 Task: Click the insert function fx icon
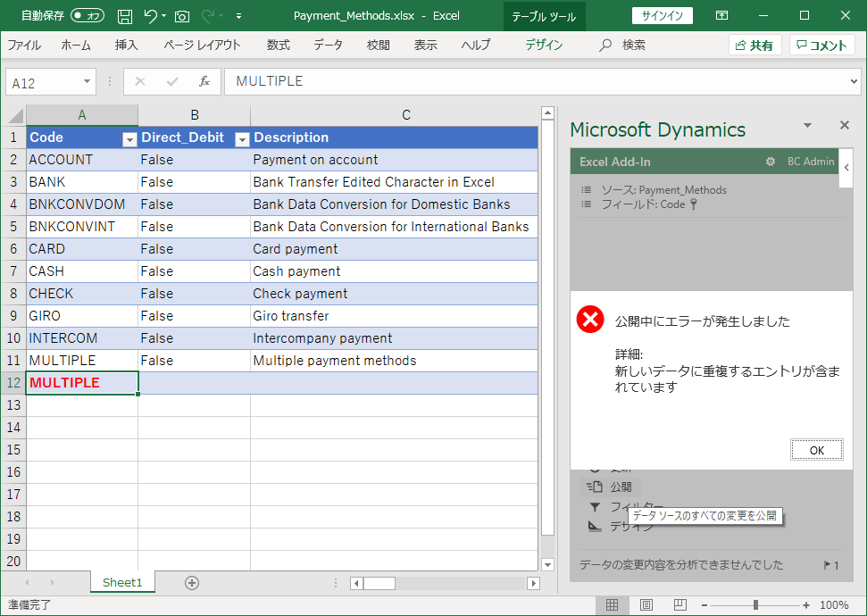204,82
